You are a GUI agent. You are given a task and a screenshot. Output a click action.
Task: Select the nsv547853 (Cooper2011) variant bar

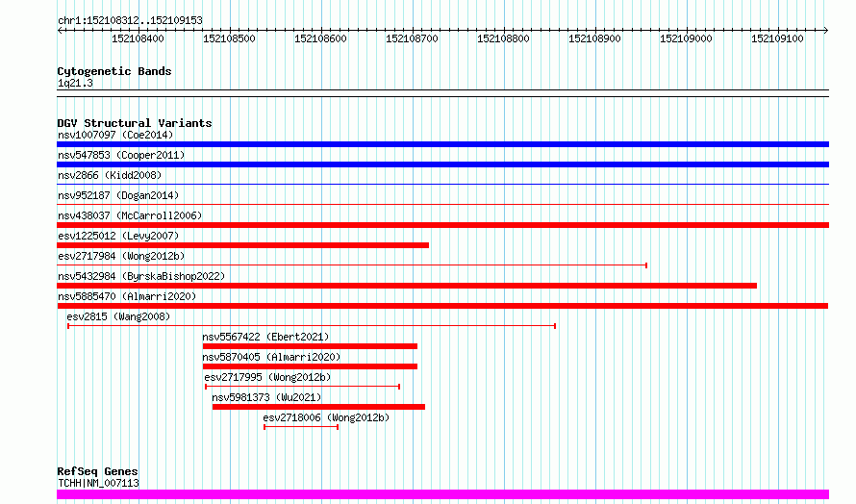coord(442,164)
